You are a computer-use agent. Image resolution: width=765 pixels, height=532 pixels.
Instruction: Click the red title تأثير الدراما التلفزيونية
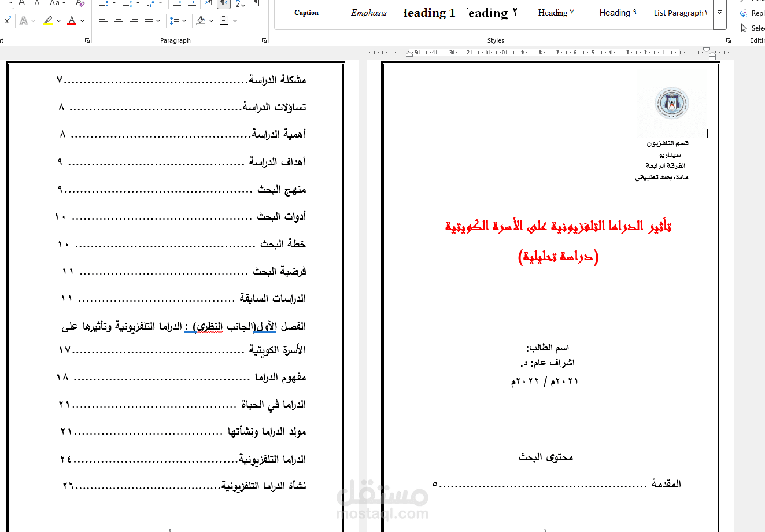559,226
